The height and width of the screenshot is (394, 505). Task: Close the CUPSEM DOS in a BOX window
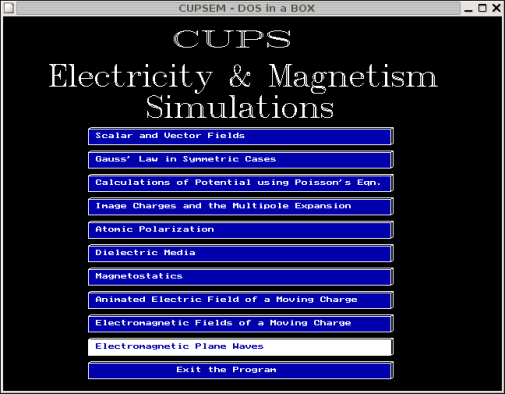click(x=496, y=8)
